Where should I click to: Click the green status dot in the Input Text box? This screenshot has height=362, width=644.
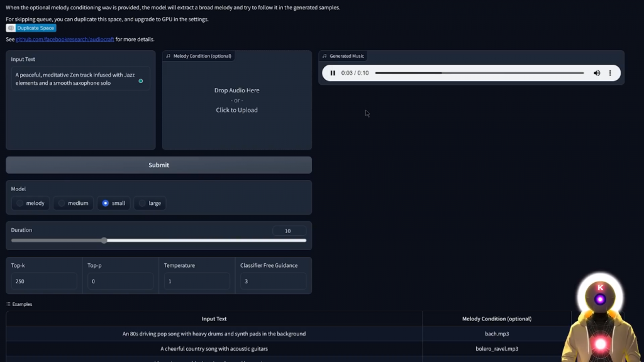tap(141, 81)
